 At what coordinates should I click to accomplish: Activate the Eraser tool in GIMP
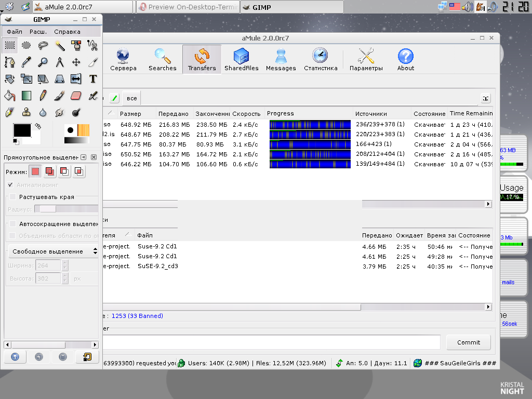[76, 96]
